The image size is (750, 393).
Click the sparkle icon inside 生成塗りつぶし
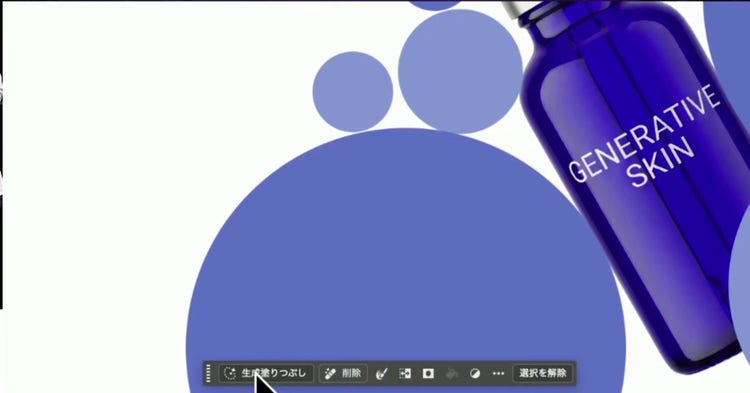coord(230,373)
